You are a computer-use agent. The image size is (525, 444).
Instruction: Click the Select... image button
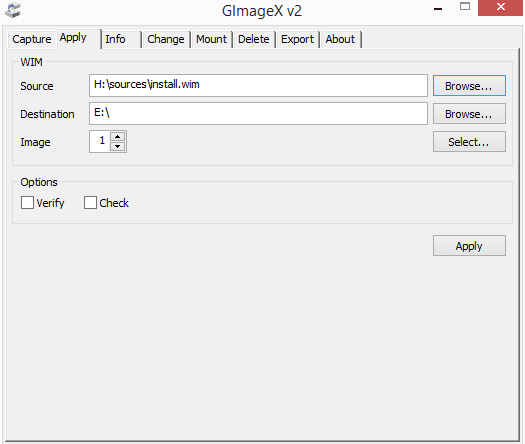469,142
